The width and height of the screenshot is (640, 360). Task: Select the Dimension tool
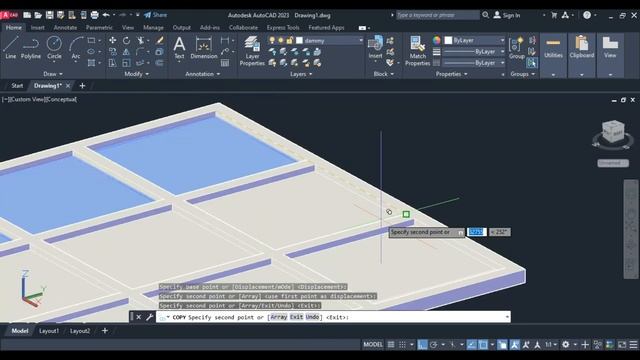pyautogui.click(x=203, y=47)
